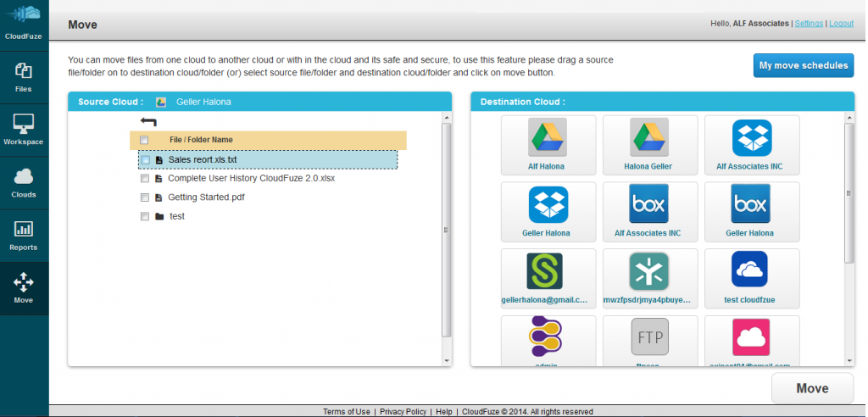Viewport: 868px width, 417px height.
Task: Click the Logout link
Action: 841,23
